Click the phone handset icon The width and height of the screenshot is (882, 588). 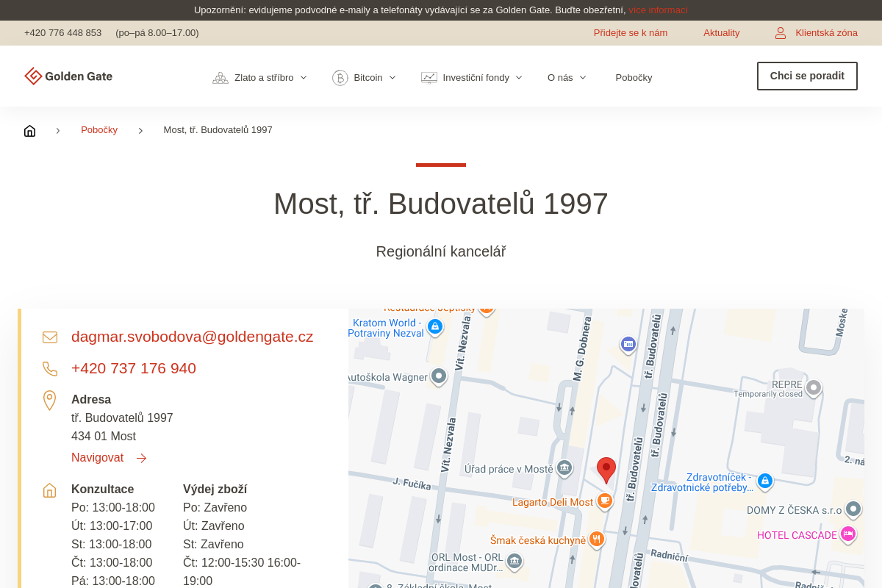[50, 369]
